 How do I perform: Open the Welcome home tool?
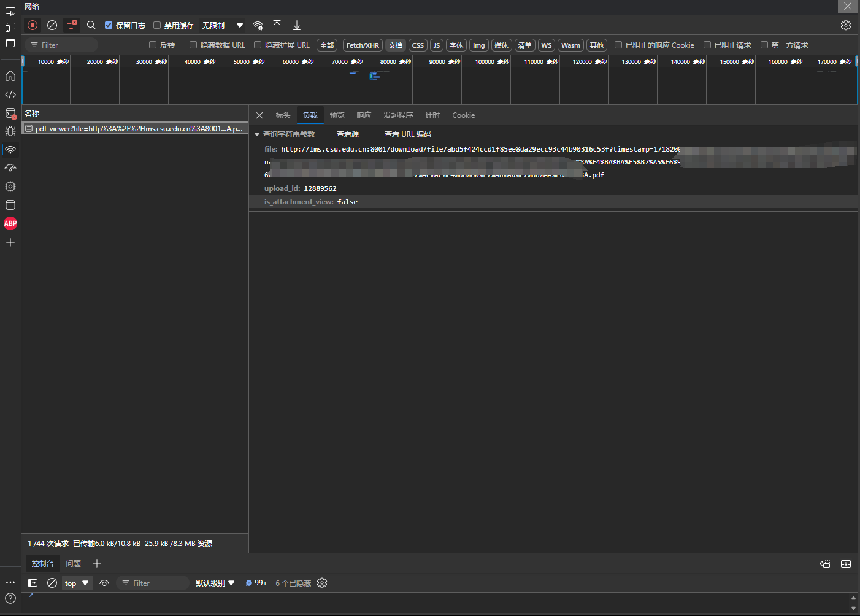point(10,76)
